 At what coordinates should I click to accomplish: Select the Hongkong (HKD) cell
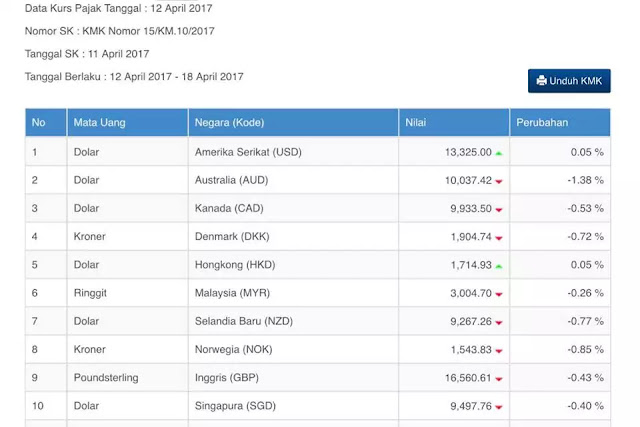pos(293,265)
